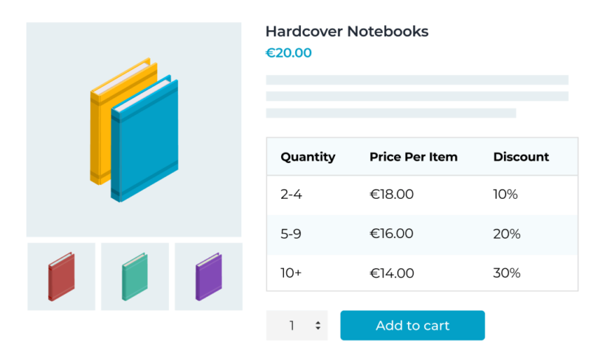Click the product description placeholder text
Image resolution: width=605 pixels, height=364 pixels.
click(416, 97)
